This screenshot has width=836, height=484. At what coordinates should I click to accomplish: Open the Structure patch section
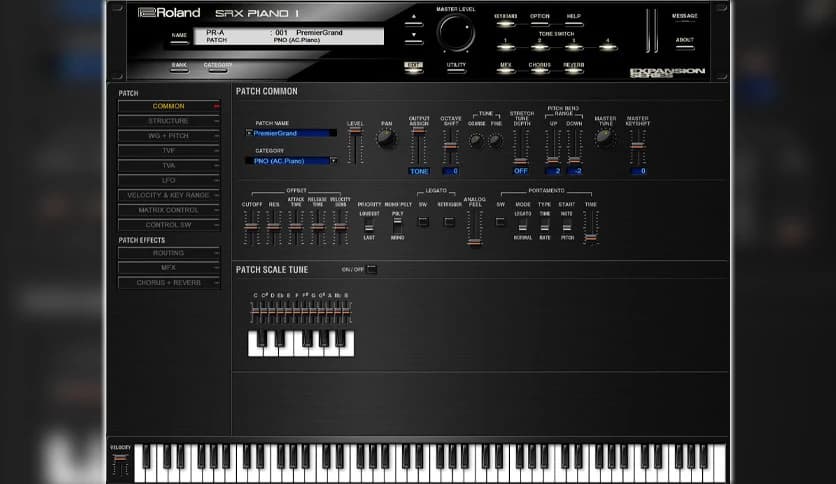(169, 121)
